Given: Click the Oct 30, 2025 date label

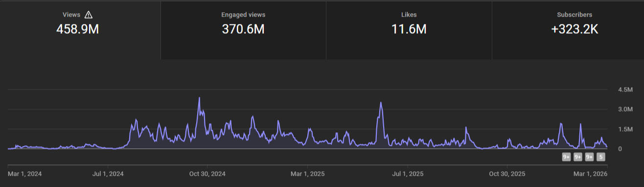Looking at the screenshot, I should pos(507,174).
